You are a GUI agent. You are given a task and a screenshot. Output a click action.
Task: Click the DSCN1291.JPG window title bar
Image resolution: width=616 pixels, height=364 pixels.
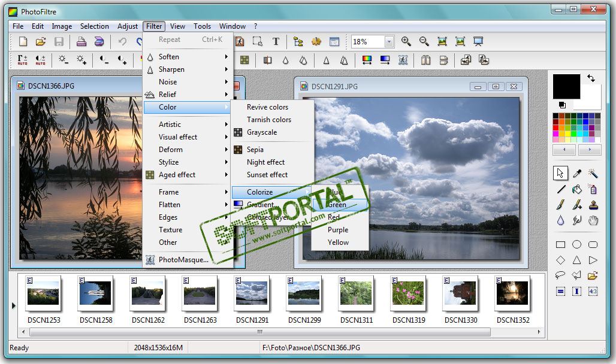pos(410,86)
